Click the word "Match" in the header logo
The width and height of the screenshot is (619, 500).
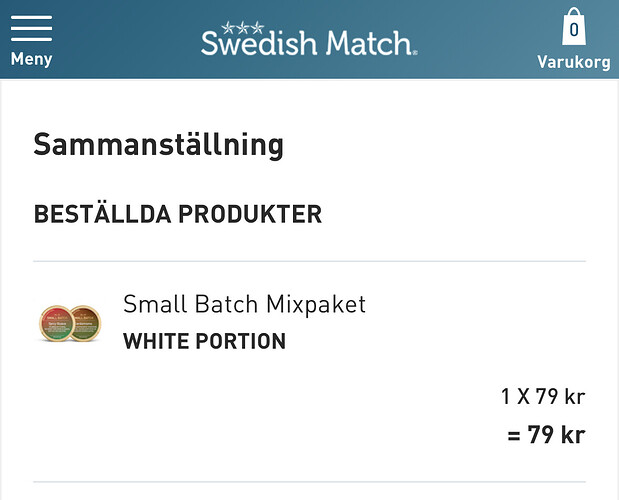pyautogui.click(x=365, y=43)
